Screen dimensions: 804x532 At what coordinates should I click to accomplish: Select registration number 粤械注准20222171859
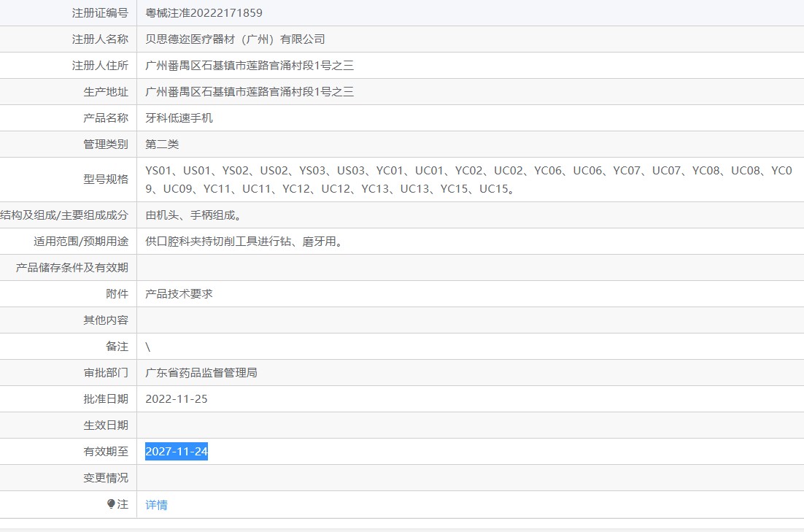[x=204, y=13]
